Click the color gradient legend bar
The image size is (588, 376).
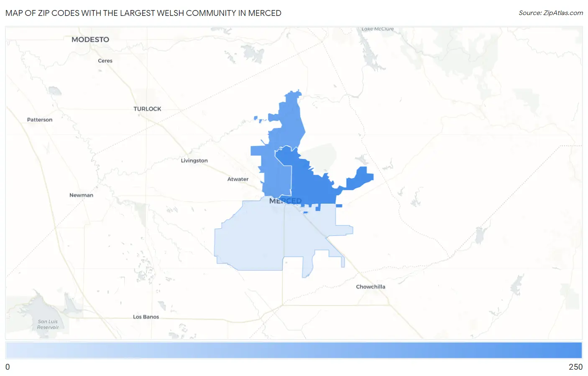tap(294, 350)
